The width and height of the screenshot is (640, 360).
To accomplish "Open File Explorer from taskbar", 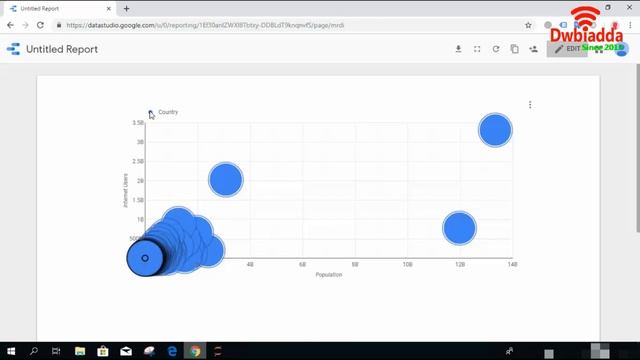I will (80, 351).
